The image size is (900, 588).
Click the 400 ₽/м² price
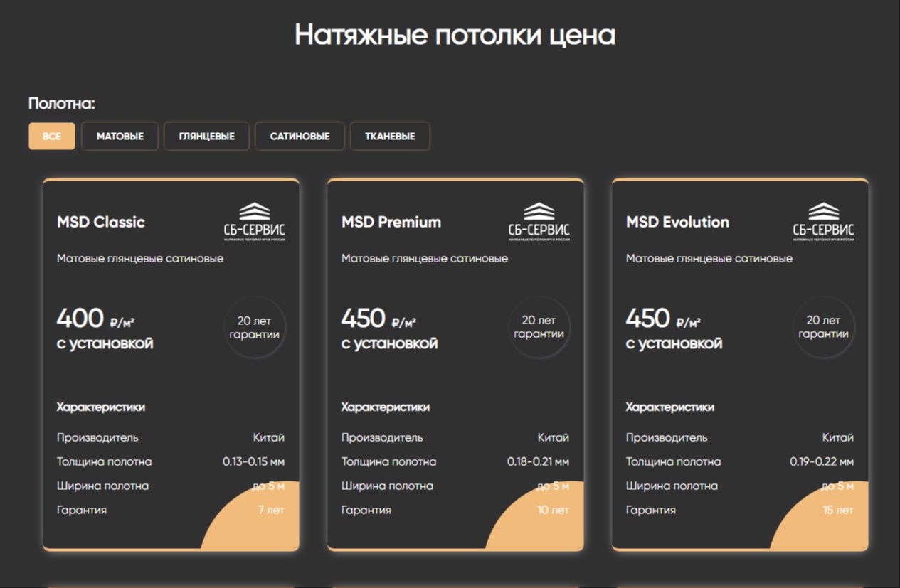coord(95,319)
